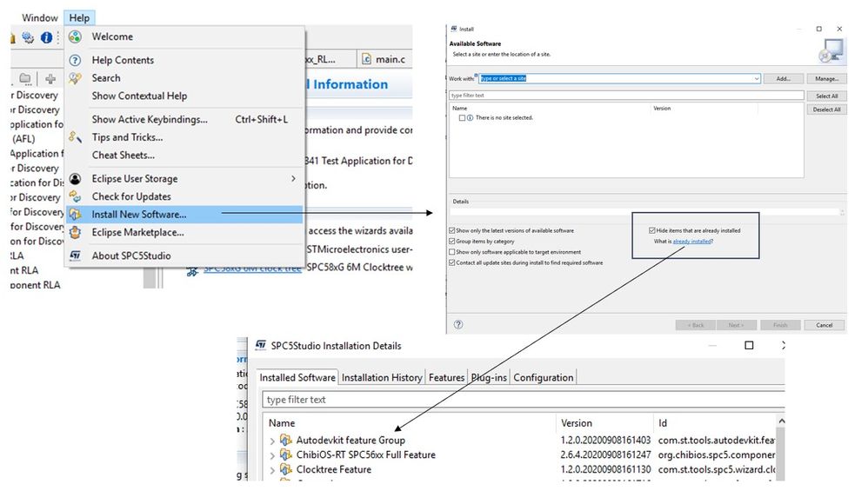Enable 'Show only software applicable to target environment'

click(451, 252)
